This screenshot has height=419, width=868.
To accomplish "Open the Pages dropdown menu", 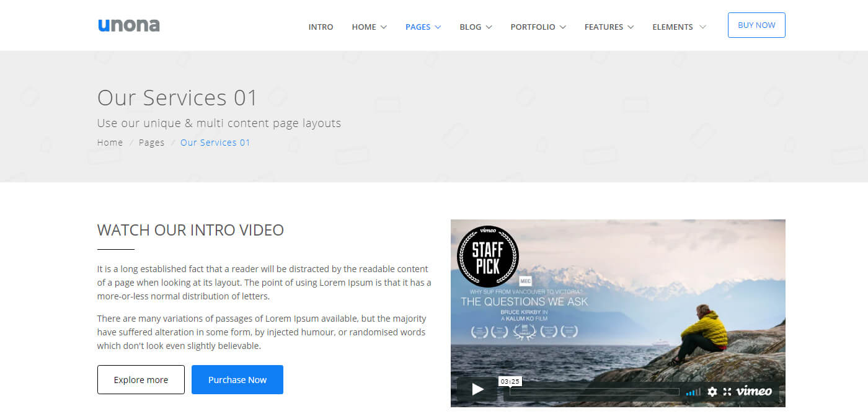I will pos(423,27).
